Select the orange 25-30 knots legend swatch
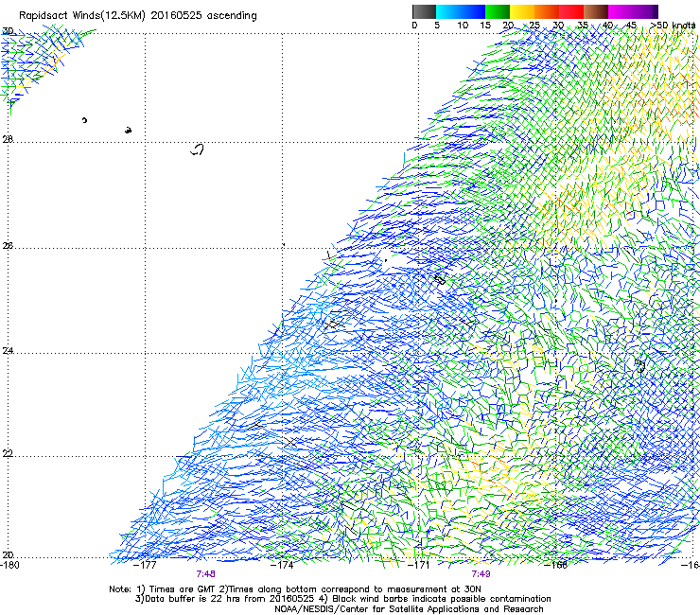Screen dimensions: 700x615 click(x=547, y=11)
